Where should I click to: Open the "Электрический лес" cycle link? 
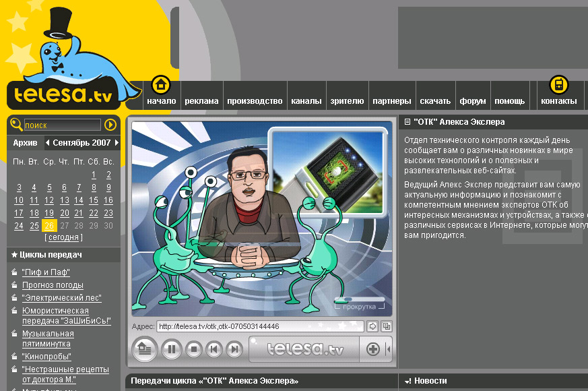click(61, 298)
